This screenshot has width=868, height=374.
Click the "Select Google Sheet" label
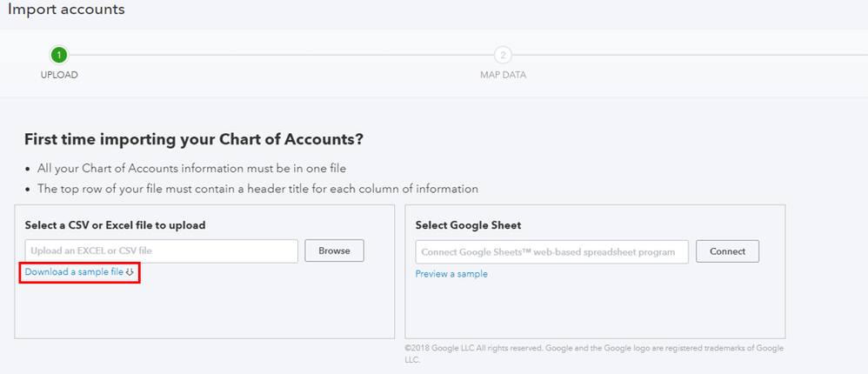(x=468, y=225)
